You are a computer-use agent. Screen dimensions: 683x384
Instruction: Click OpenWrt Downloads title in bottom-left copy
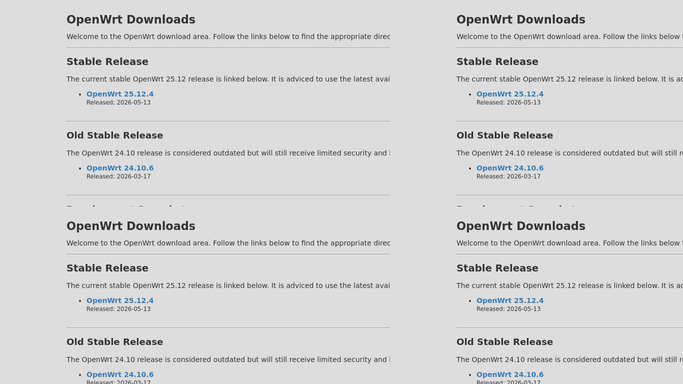(x=131, y=226)
